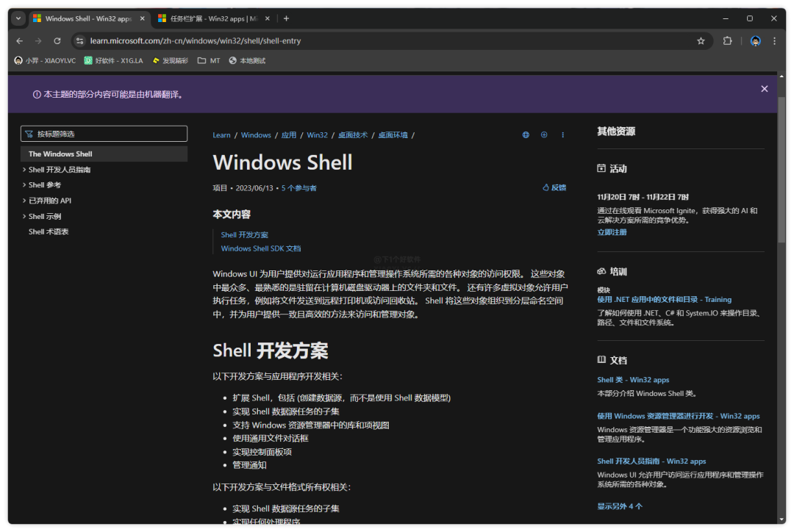Open the profile avatar menu
794x532 pixels.
(755, 41)
